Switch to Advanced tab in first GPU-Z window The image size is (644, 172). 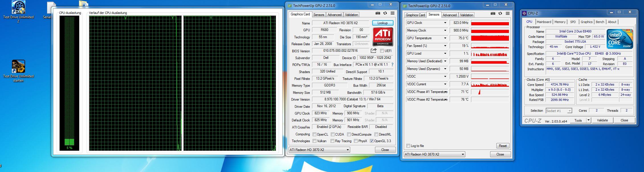click(x=334, y=15)
